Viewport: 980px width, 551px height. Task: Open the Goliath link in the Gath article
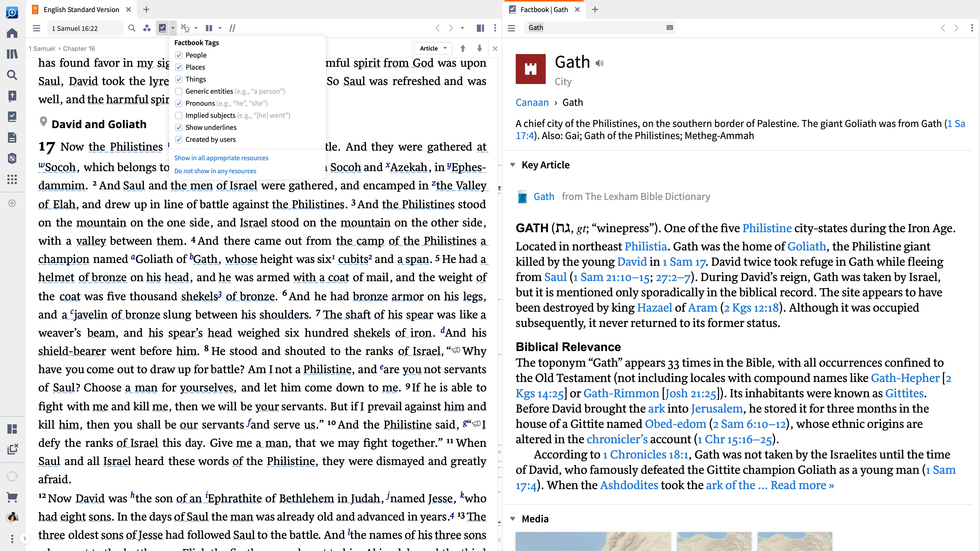[x=807, y=246]
